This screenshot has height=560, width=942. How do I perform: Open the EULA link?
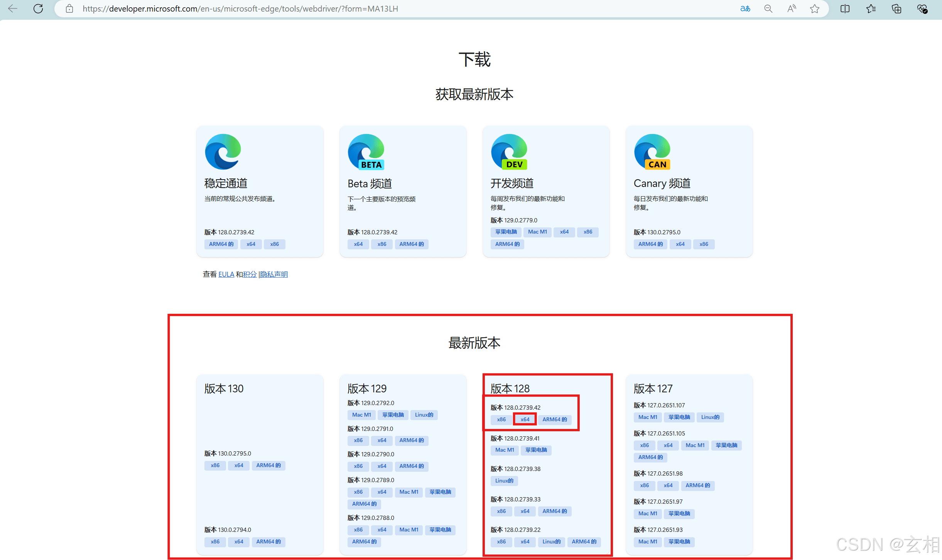click(226, 274)
